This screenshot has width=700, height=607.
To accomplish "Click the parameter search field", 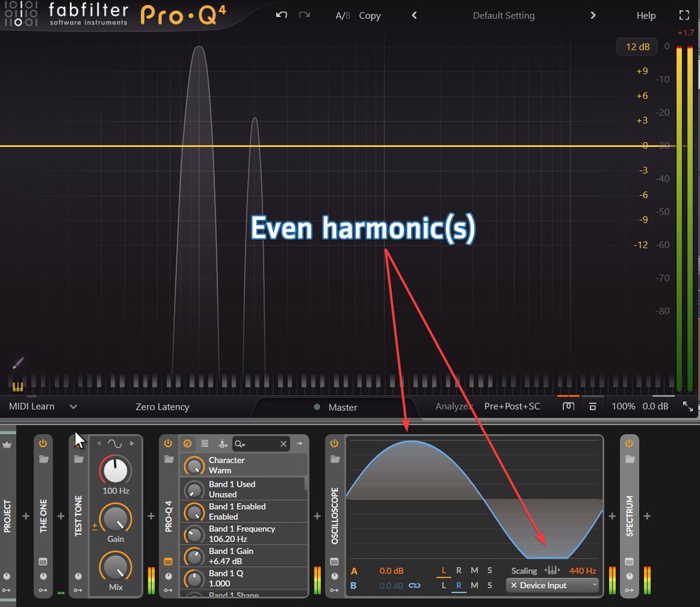I will [261, 444].
